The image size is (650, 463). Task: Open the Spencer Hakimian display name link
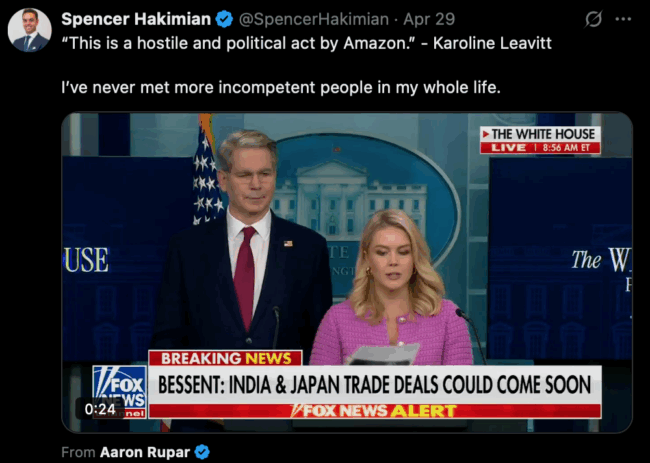136,19
